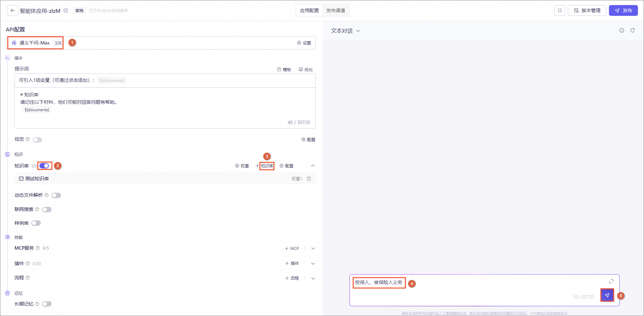644x316 pixels.
Task: Click the 技能 section icon
Action: tap(7, 237)
